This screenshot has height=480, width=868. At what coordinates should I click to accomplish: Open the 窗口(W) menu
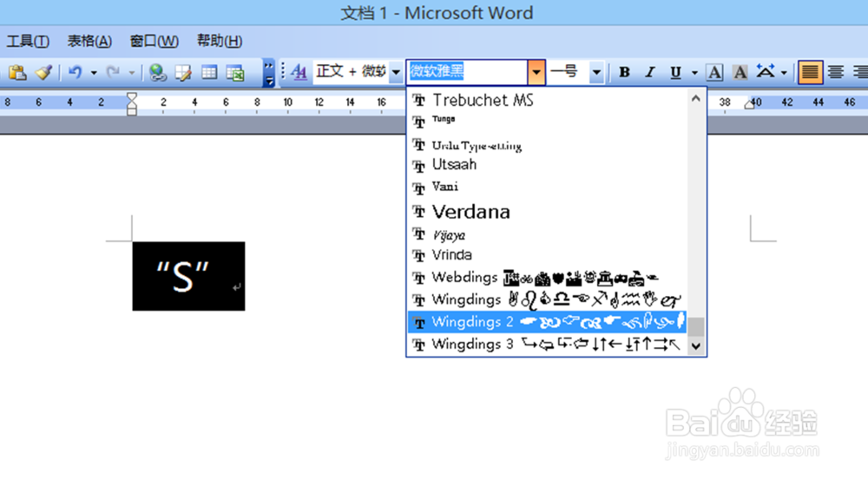(x=154, y=41)
